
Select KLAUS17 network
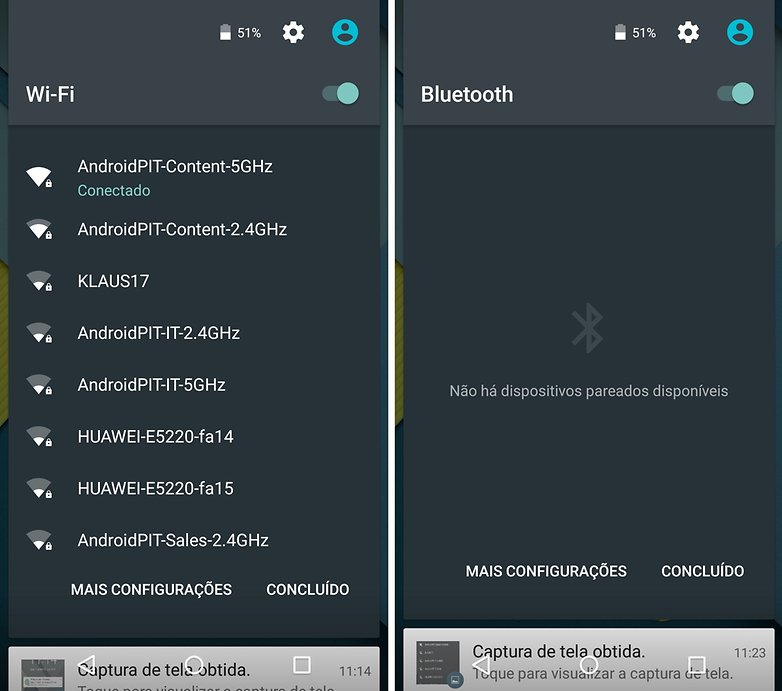[x=194, y=281]
